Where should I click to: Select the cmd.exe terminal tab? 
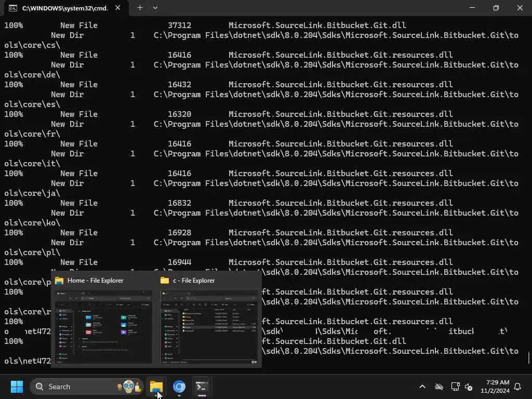pyautogui.click(x=66, y=8)
